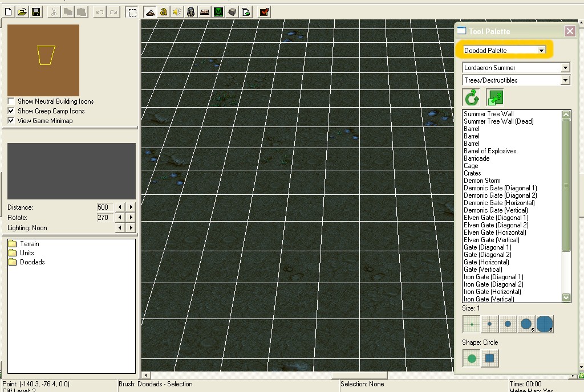Viewport: 584px width, 392px height.
Task: Select Demon Storm in doodad list
Action: 482,181
